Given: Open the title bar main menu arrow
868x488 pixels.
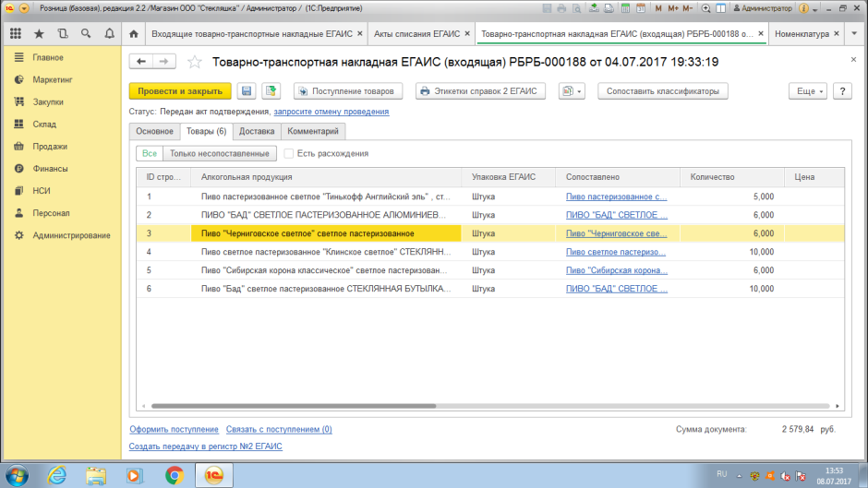Looking at the screenshot, I should (24, 8).
